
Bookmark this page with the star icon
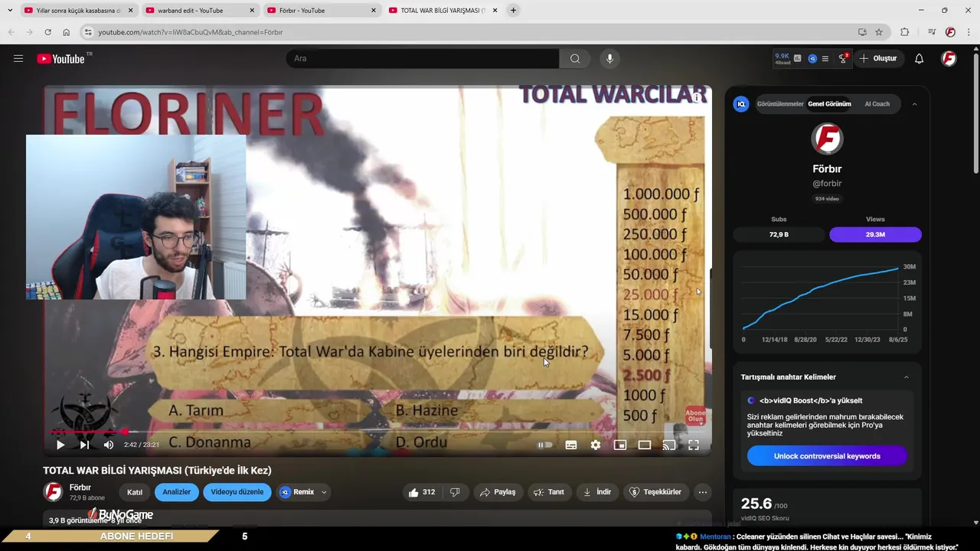879,32
